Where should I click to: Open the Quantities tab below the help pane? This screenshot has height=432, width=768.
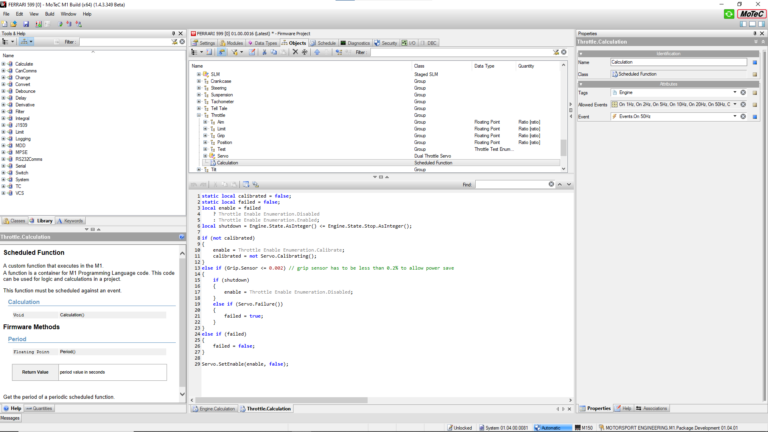tap(39, 408)
